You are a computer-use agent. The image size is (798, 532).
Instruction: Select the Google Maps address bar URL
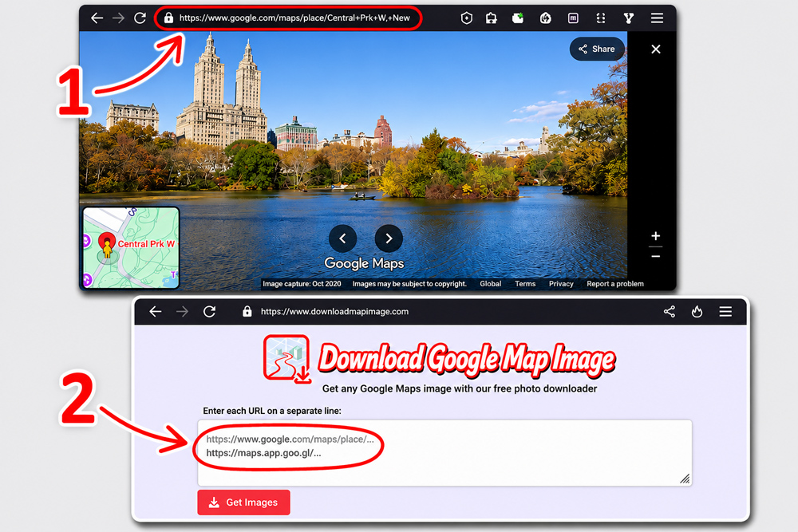[294, 18]
